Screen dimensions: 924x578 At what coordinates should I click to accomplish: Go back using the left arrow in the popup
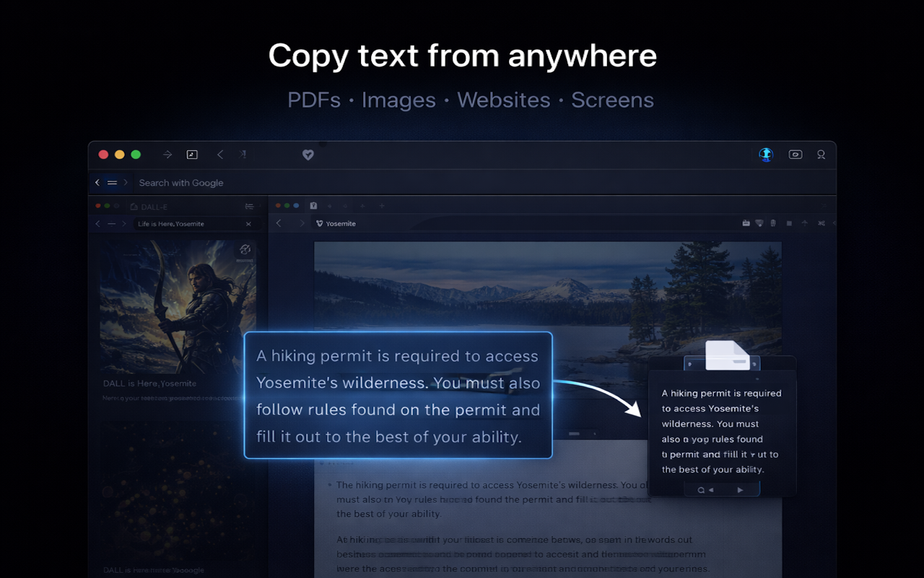point(711,489)
